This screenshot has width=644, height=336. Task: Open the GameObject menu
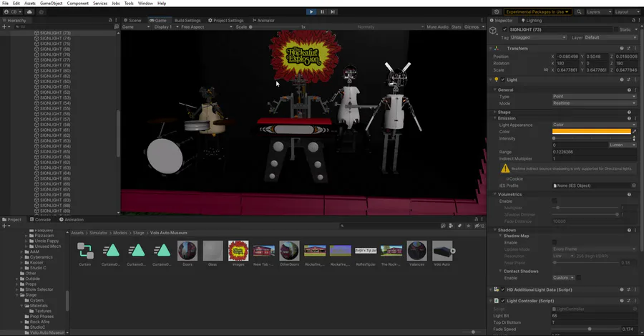[52, 4]
